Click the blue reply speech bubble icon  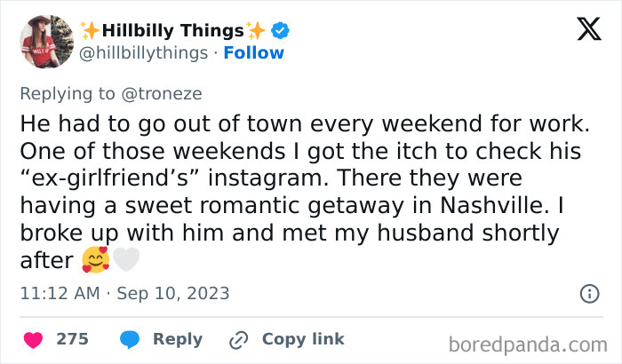point(129,339)
